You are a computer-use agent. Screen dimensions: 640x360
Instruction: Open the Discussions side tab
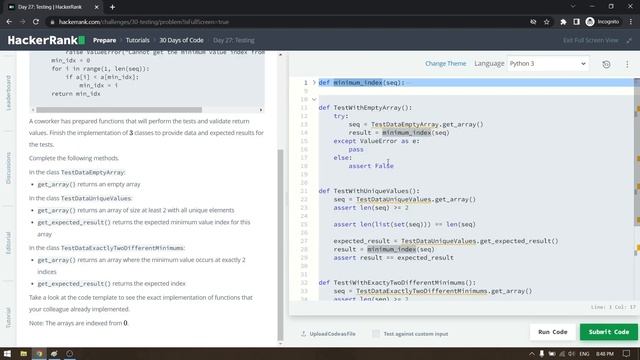point(8,168)
